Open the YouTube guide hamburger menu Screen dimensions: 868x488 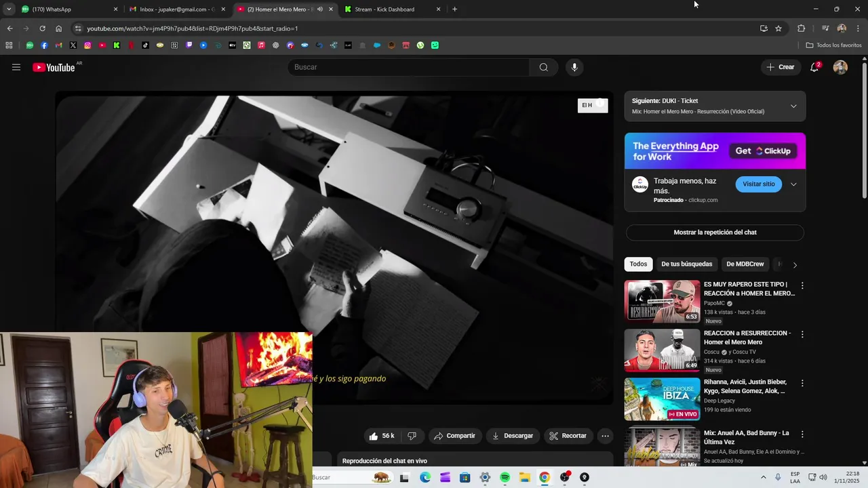[16, 67]
